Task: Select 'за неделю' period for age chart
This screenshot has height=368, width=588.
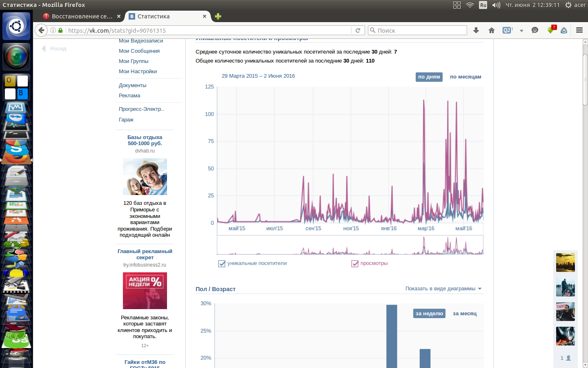Action: (x=429, y=314)
